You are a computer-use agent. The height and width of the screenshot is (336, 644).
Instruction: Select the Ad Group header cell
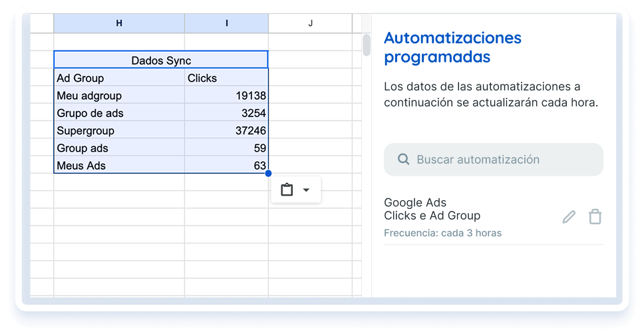119,78
